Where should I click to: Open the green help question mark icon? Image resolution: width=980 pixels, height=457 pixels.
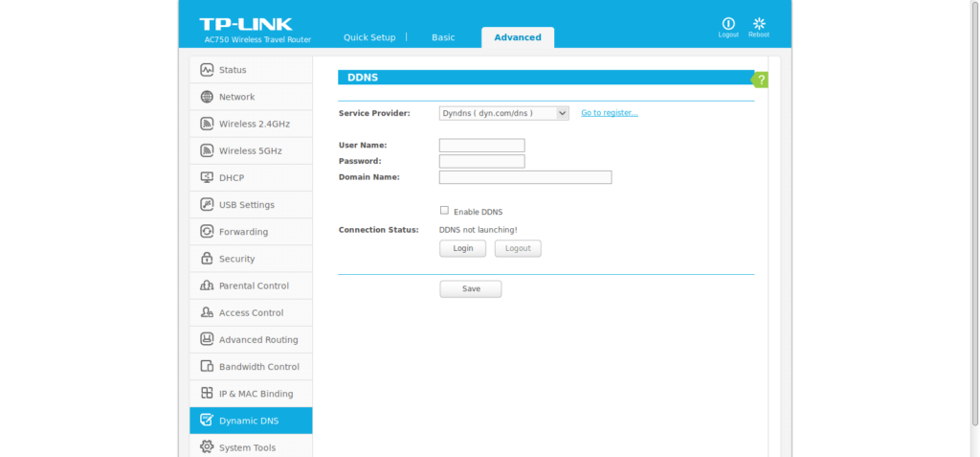click(761, 80)
